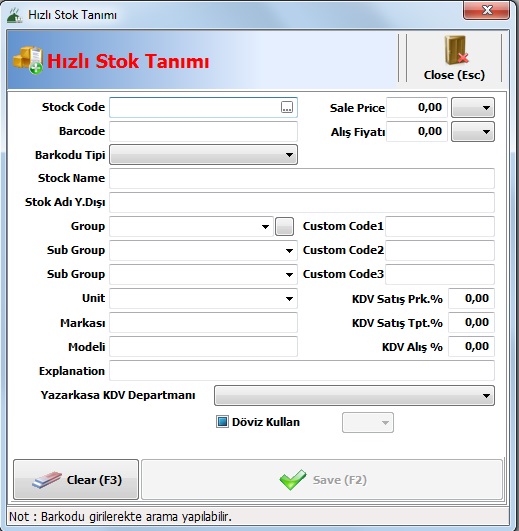The image size is (519, 531).
Task: Click the eraser icon on Clear (F3)
Action: point(47,480)
